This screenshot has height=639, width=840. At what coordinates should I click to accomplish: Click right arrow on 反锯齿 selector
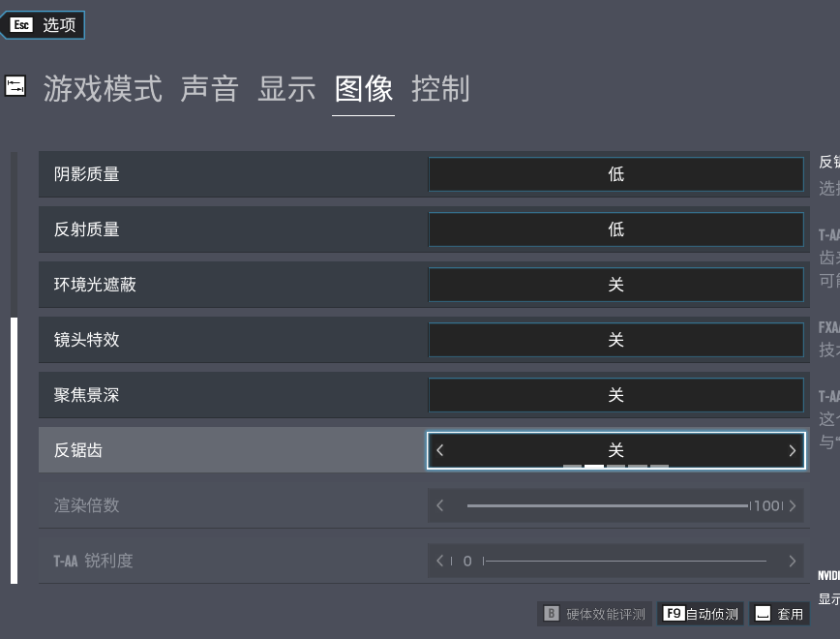(792, 450)
